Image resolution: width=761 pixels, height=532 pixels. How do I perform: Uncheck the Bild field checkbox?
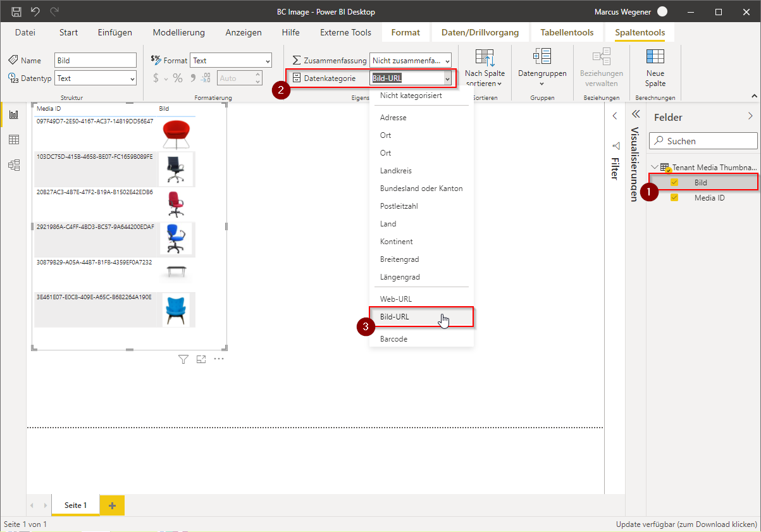pos(674,182)
